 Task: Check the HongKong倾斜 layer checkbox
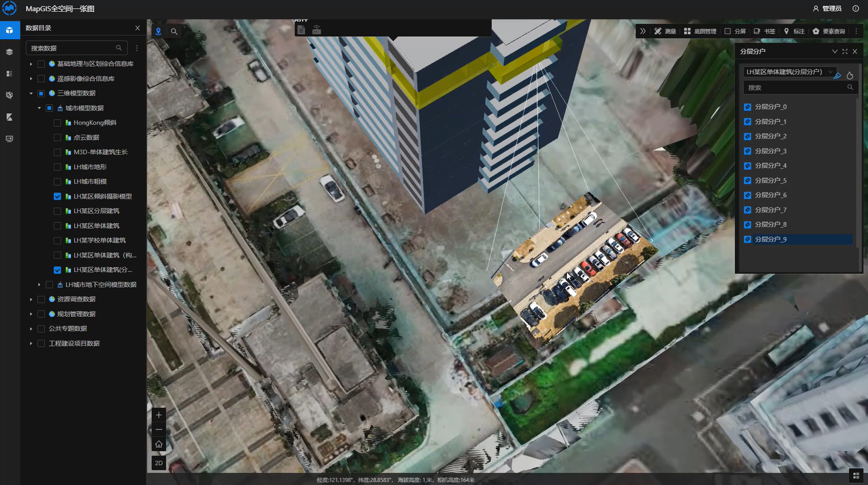coord(57,123)
